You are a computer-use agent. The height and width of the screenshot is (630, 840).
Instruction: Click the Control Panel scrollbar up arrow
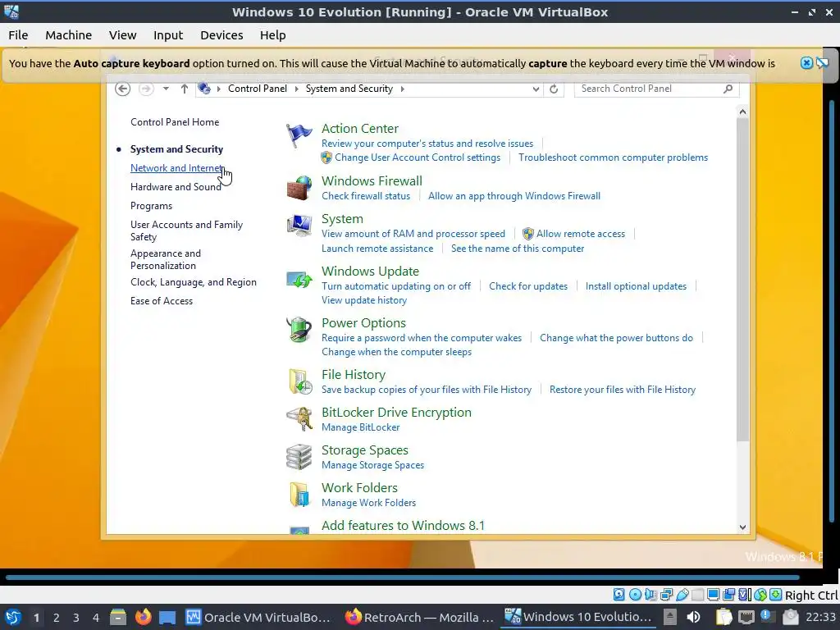pyautogui.click(x=742, y=112)
